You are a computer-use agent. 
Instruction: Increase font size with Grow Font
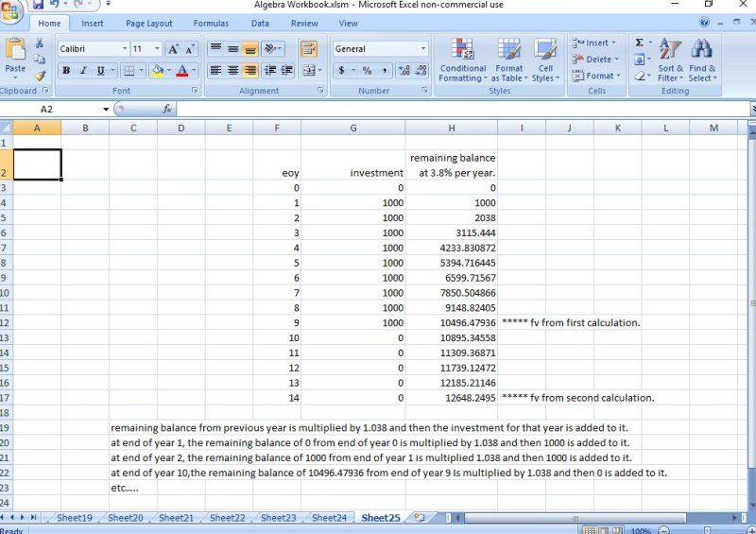[172, 49]
